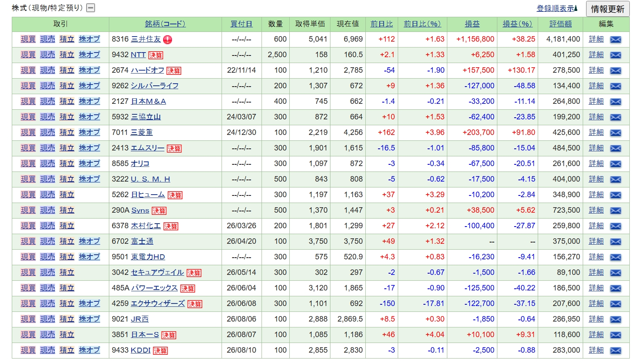
Task: Click the envelope edit icon in the KDDI row
Action: click(616, 351)
